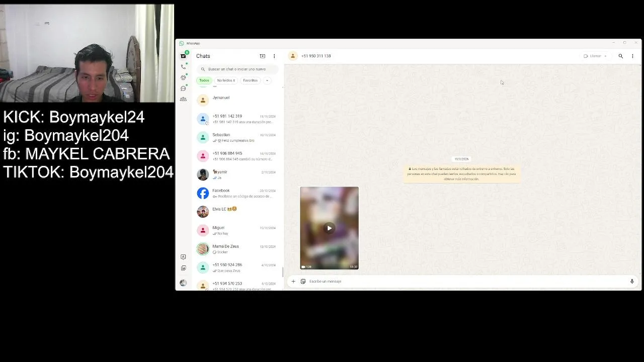Start a new chat with the compose icon
This screenshot has width=644, height=362.
click(262, 56)
